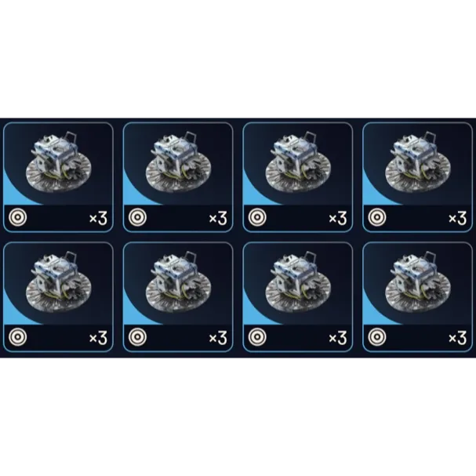Select the fourth engine item in bottom row
This screenshot has width=476, height=476.
pyautogui.click(x=417, y=297)
